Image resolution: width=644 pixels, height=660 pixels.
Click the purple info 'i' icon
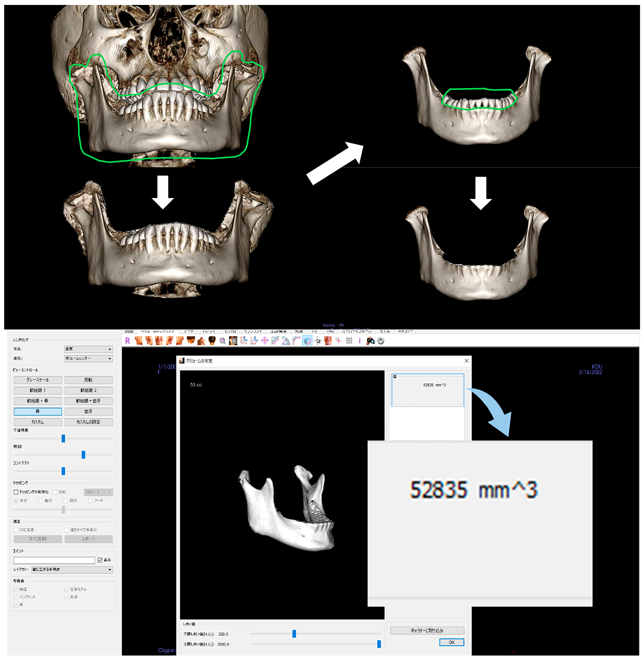pos(360,340)
